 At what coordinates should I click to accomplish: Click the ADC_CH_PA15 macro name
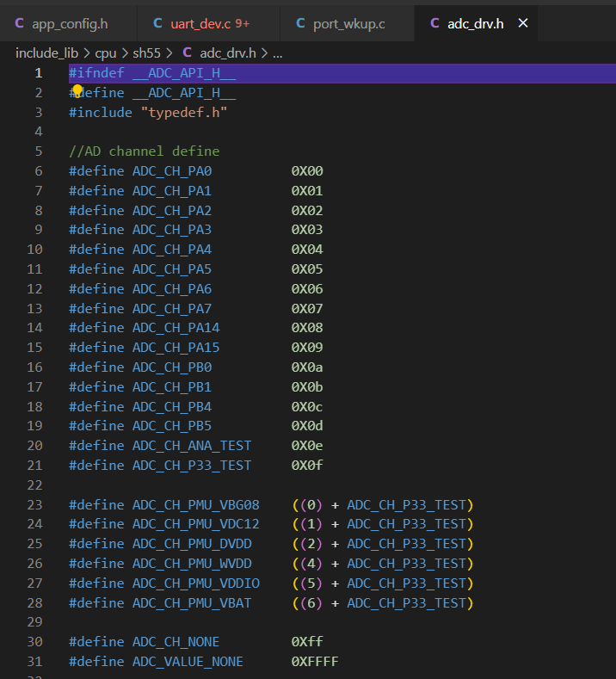[x=176, y=348]
